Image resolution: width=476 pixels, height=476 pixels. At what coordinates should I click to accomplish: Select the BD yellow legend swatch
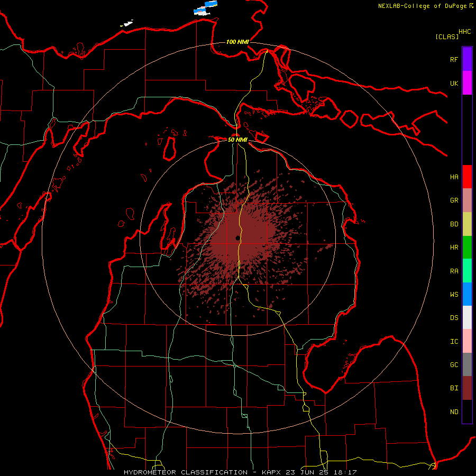467,224
